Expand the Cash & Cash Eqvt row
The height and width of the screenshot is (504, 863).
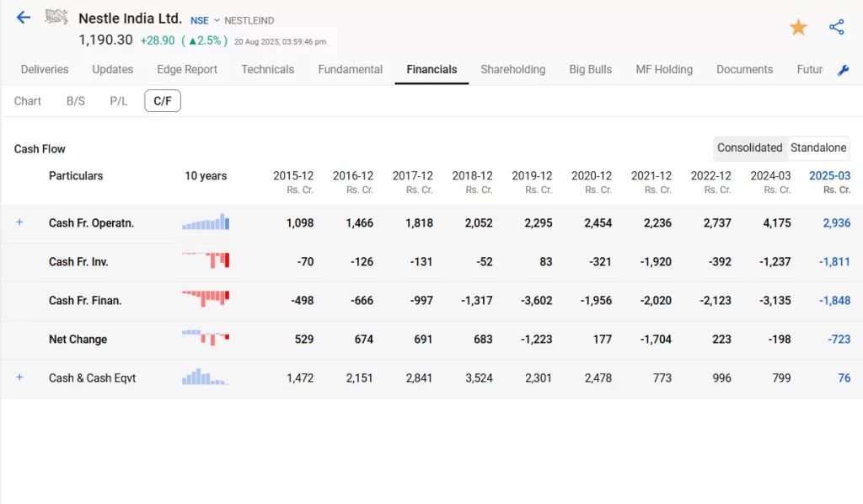19,377
